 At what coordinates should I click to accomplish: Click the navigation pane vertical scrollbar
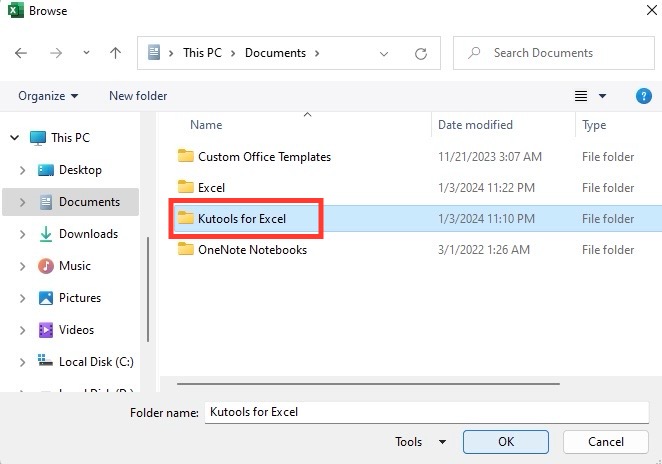pyautogui.click(x=148, y=289)
